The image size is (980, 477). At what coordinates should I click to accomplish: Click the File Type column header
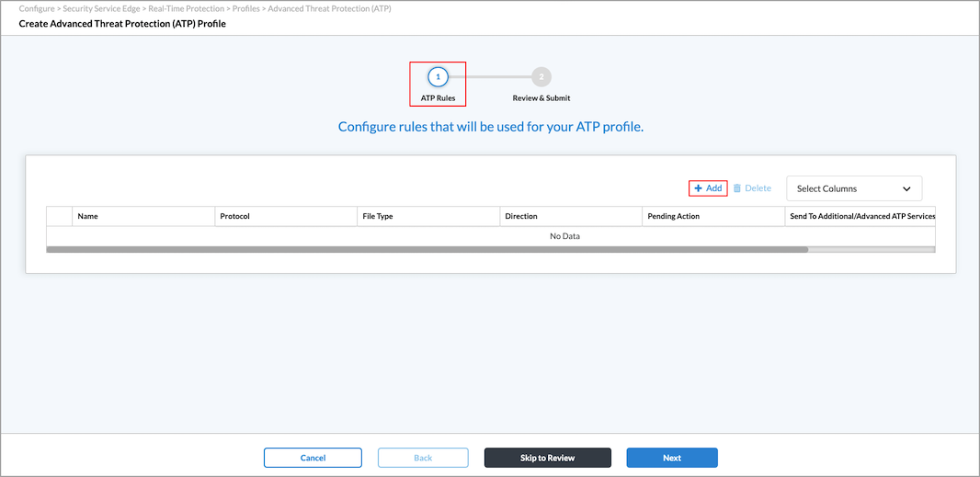tap(378, 216)
